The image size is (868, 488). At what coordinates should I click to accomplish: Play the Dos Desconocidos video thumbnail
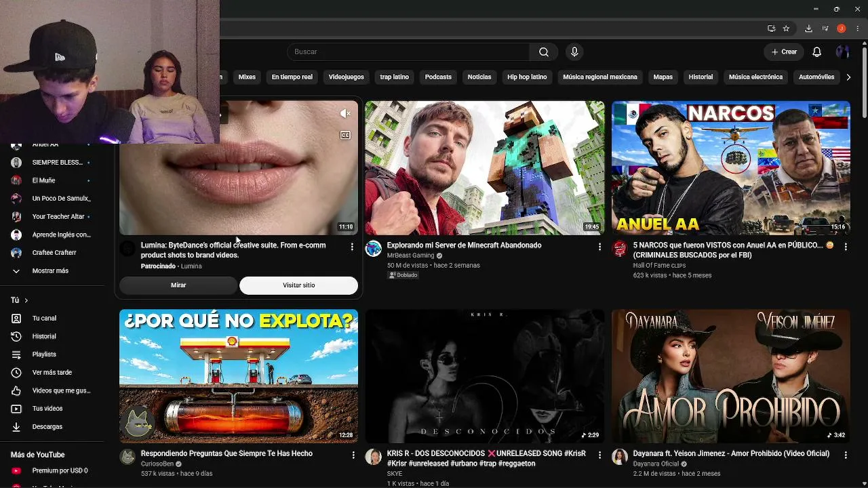click(x=485, y=376)
